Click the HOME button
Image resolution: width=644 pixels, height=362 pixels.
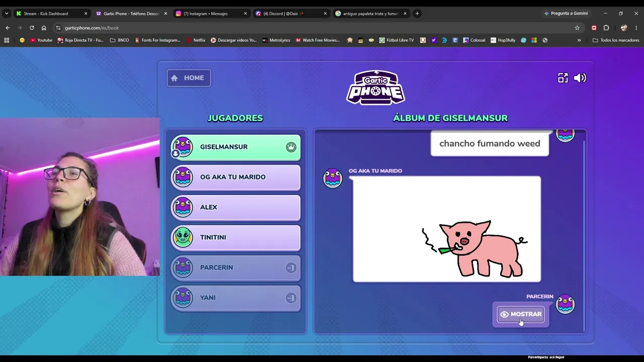(189, 78)
